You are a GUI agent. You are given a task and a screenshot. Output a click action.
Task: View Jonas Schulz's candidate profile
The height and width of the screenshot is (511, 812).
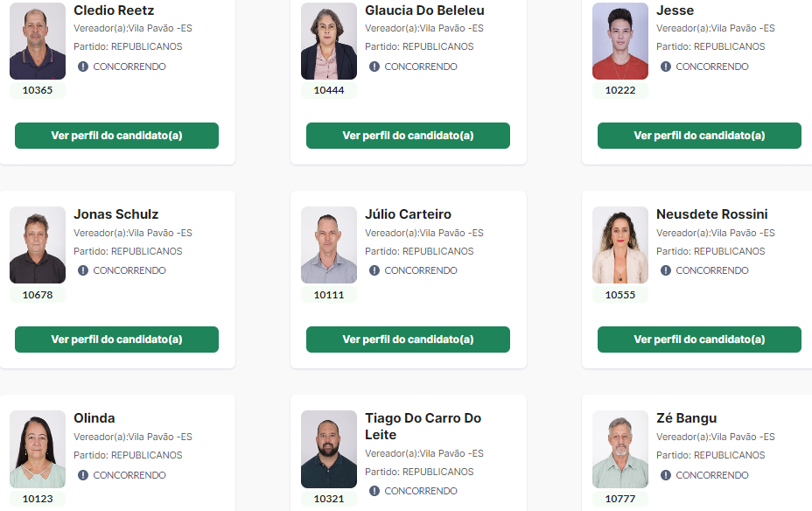pos(116,339)
